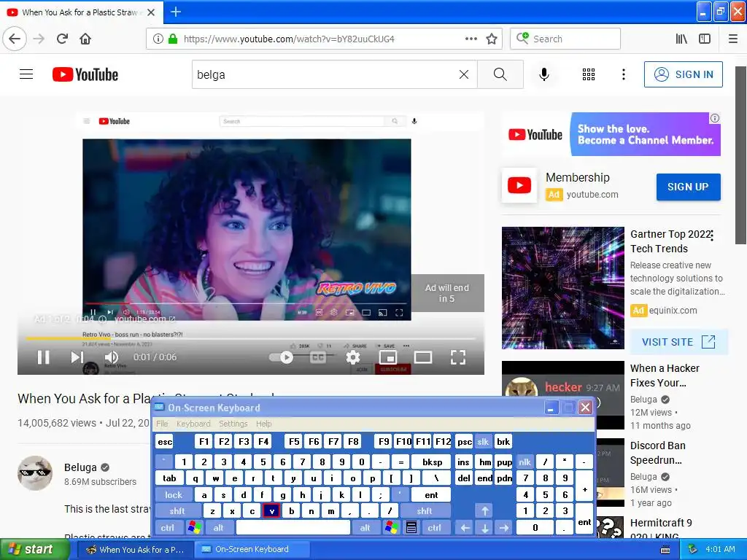Open the Beluga channel name link
Screen dimensions: 747x560
tap(80, 467)
